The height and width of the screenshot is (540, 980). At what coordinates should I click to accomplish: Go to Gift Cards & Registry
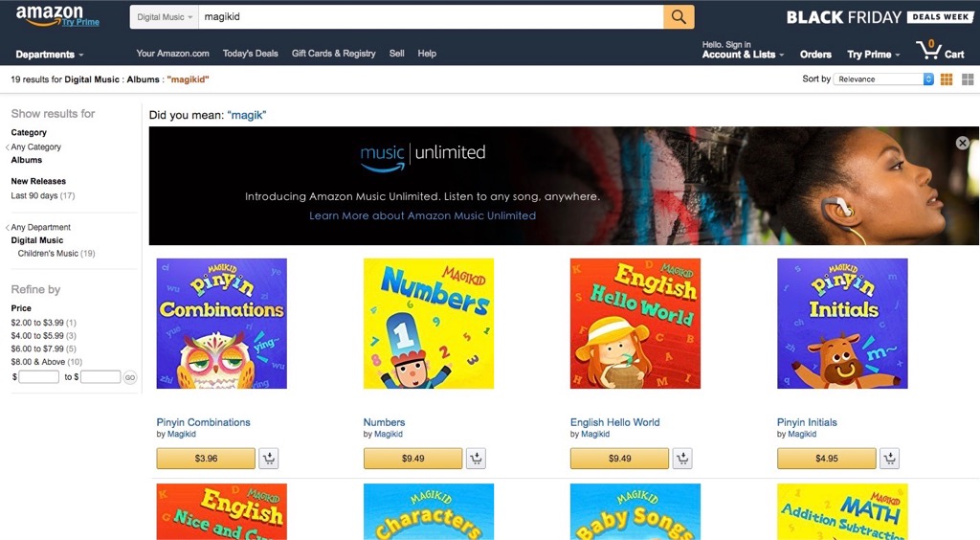(334, 53)
